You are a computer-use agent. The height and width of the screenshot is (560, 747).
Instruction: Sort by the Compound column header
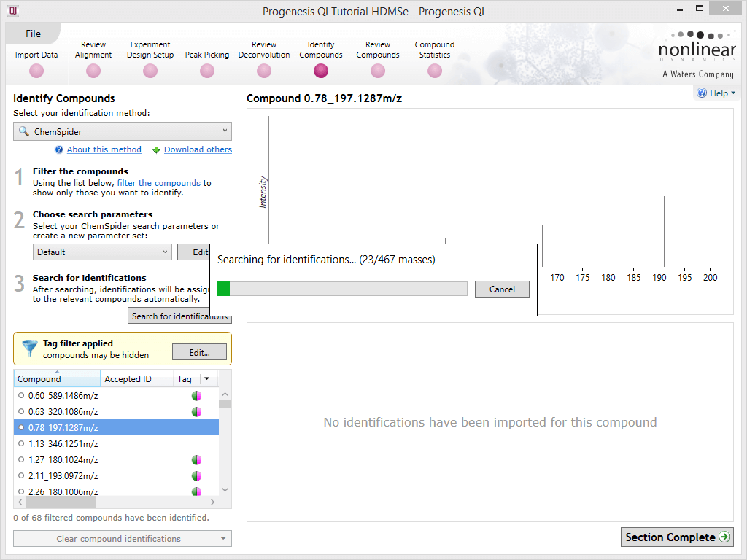pos(57,378)
